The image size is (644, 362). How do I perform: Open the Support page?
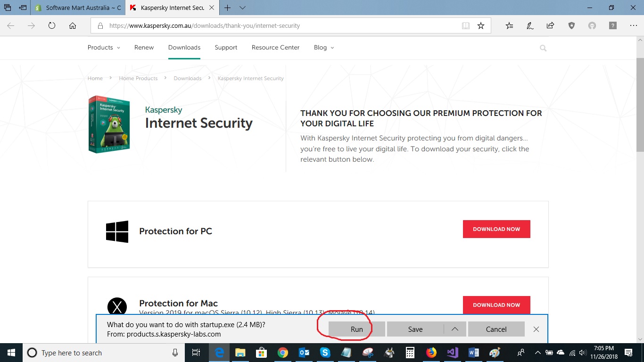tap(226, 48)
